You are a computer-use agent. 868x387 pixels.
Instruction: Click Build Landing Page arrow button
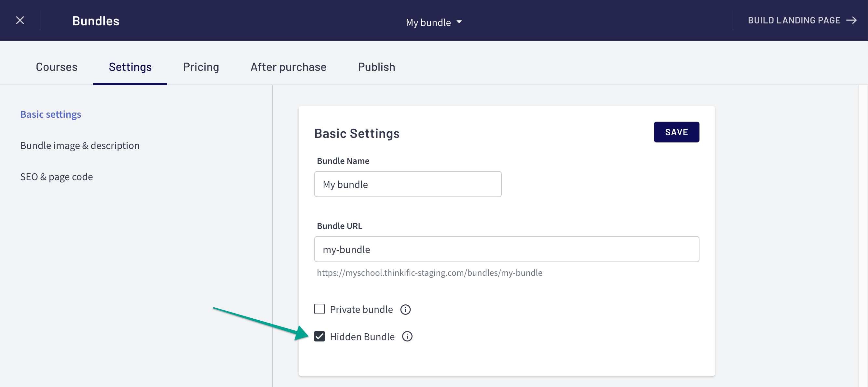tap(802, 20)
